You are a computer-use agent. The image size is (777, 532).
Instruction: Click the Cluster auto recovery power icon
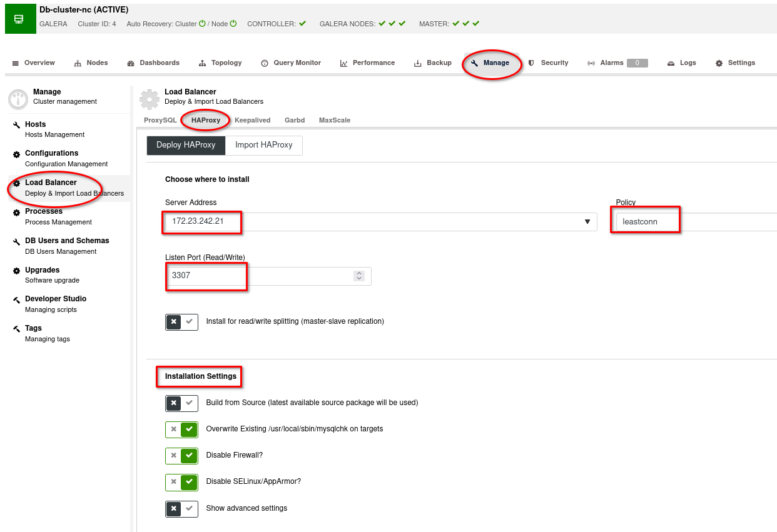pyautogui.click(x=202, y=24)
